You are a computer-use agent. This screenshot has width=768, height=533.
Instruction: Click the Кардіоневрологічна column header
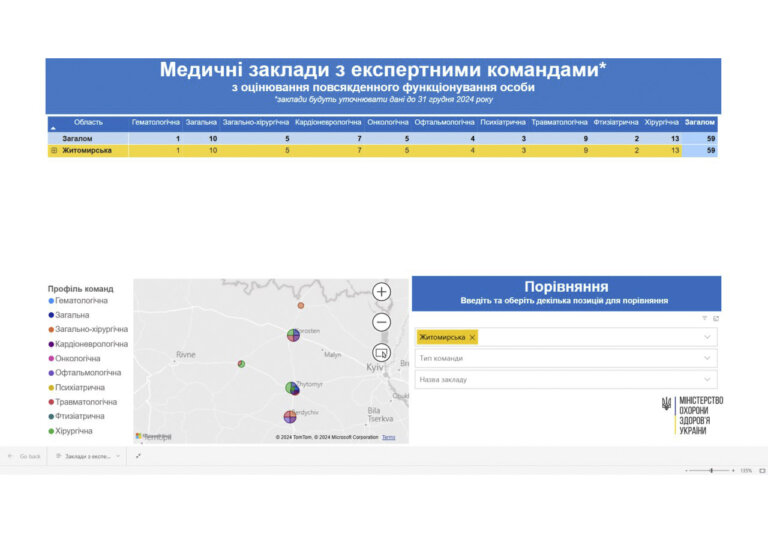pos(328,122)
